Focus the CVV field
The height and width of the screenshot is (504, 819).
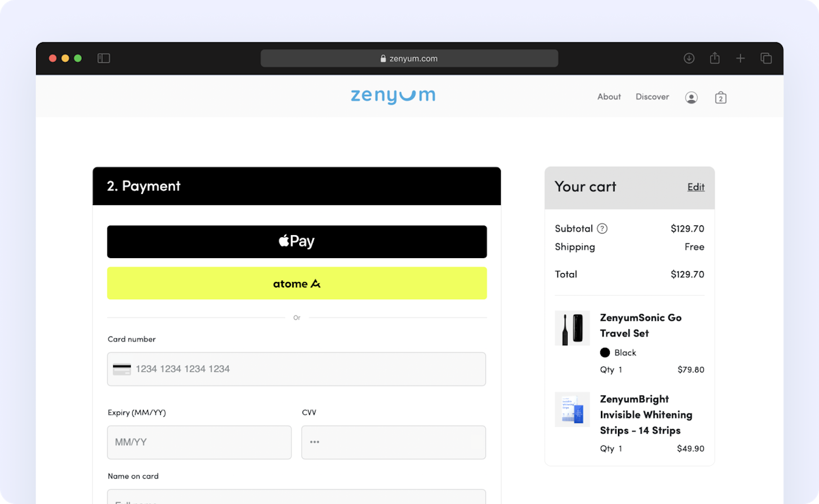tap(394, 443)
